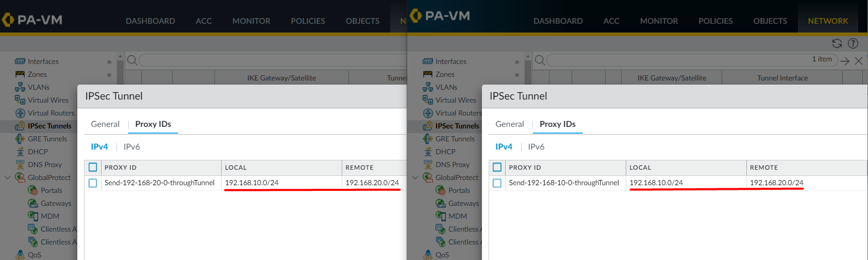Click IPSec Tunnels icon in left window

tap(20, 126)
